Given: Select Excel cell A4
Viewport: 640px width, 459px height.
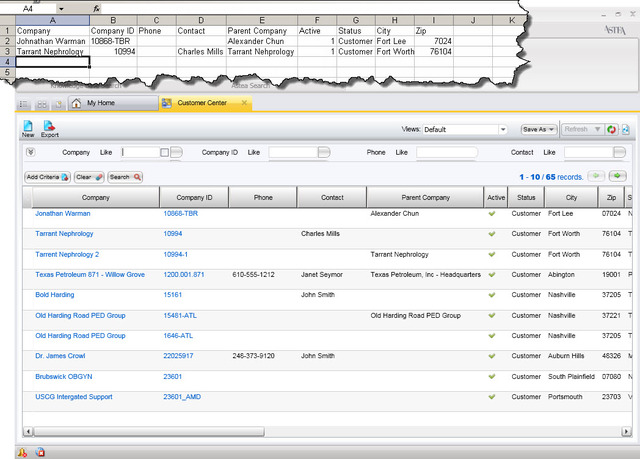Looking at the screenshot, I should [x=52, y=62].
